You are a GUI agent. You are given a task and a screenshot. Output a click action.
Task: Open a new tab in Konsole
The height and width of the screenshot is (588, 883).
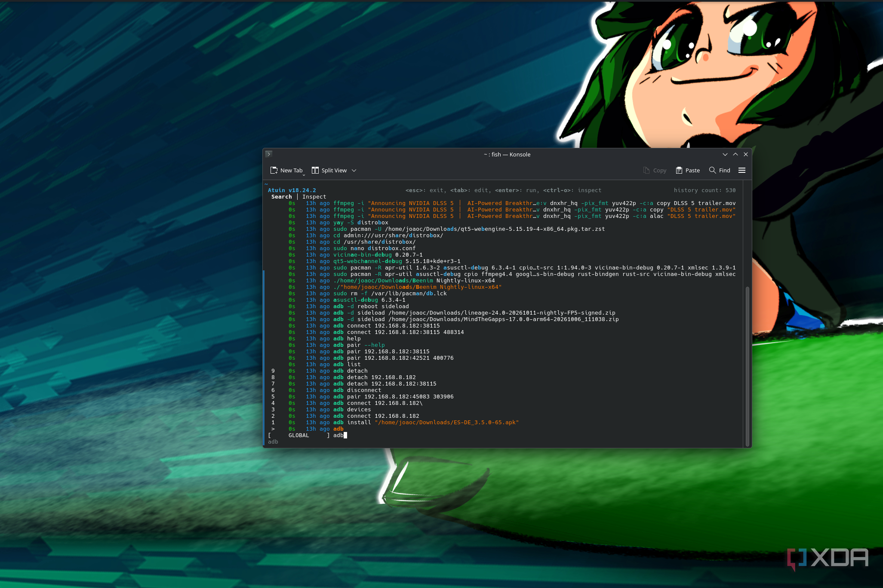286,171
